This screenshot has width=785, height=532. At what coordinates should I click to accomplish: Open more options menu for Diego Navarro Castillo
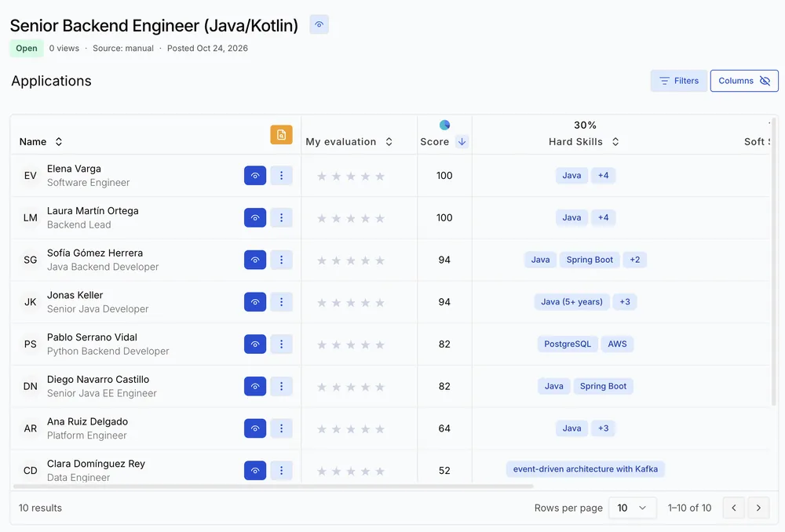(281, 386)
